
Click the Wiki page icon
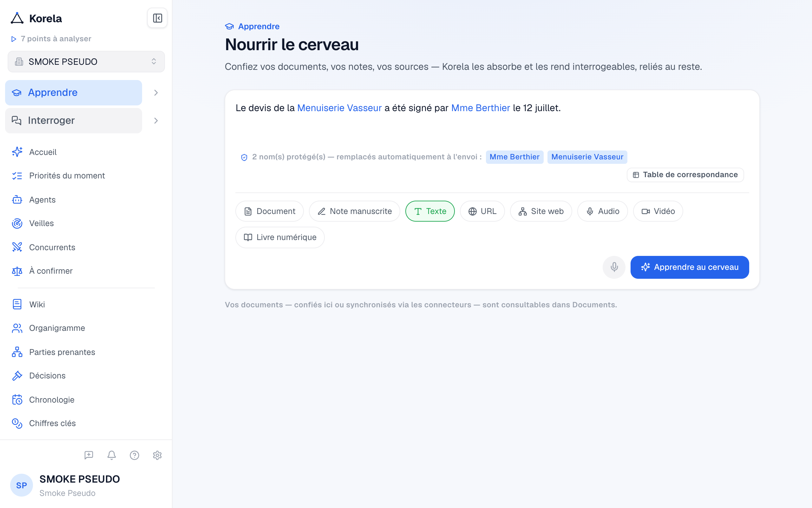(x=17, y=304)
